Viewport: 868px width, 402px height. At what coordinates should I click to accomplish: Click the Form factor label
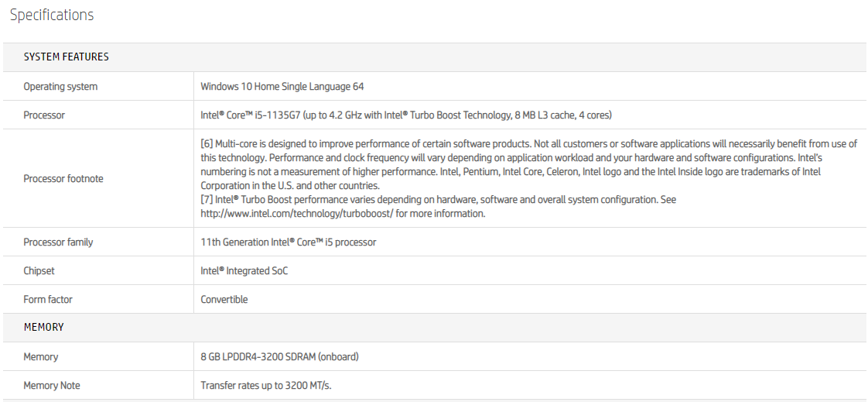pyautogui.click(x=48, y=300)
